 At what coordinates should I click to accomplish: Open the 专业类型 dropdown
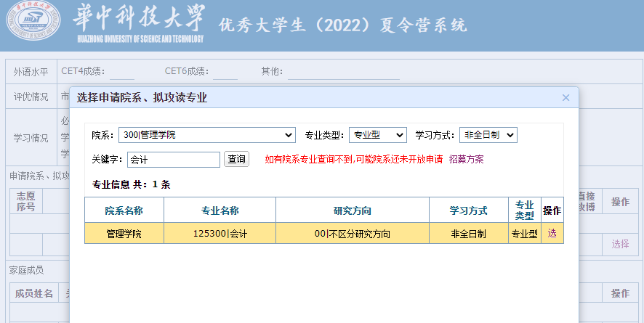click(x=377, y=135)
